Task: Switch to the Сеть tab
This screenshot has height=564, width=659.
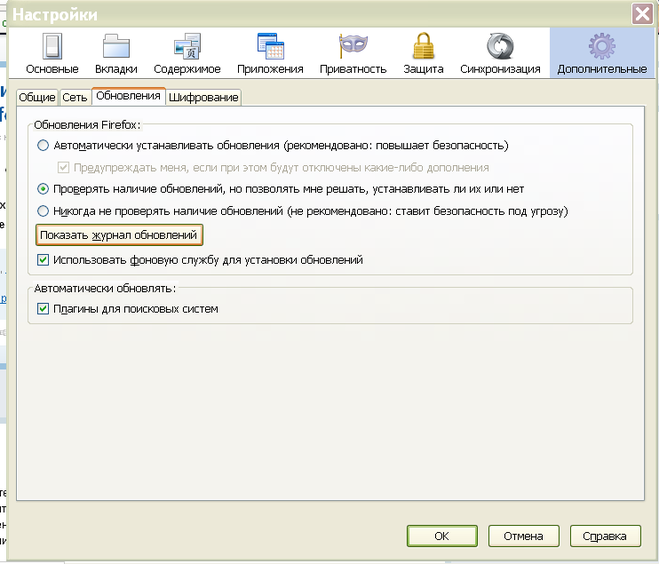Action: 75,97
